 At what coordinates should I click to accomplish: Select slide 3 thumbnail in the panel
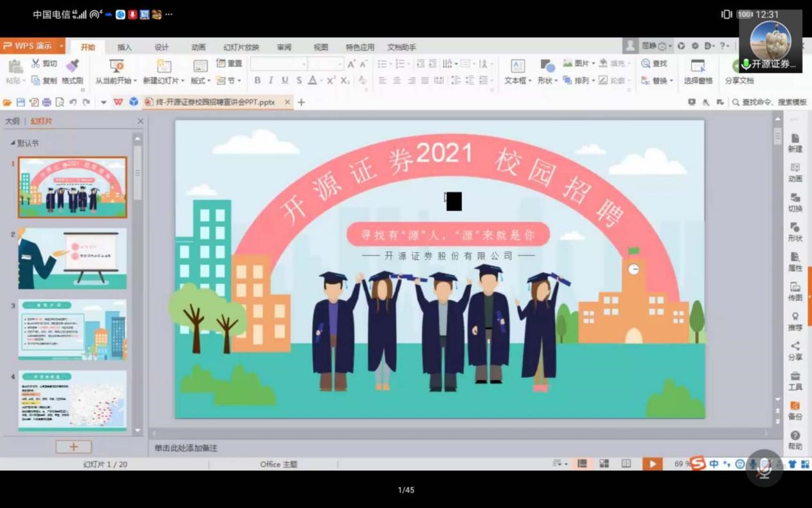click(x=72, y=330)
